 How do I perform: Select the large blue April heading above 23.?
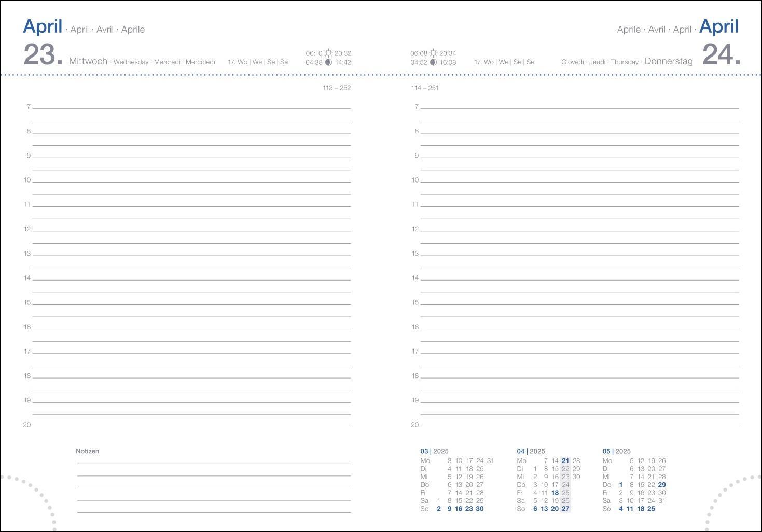(43, 26)
